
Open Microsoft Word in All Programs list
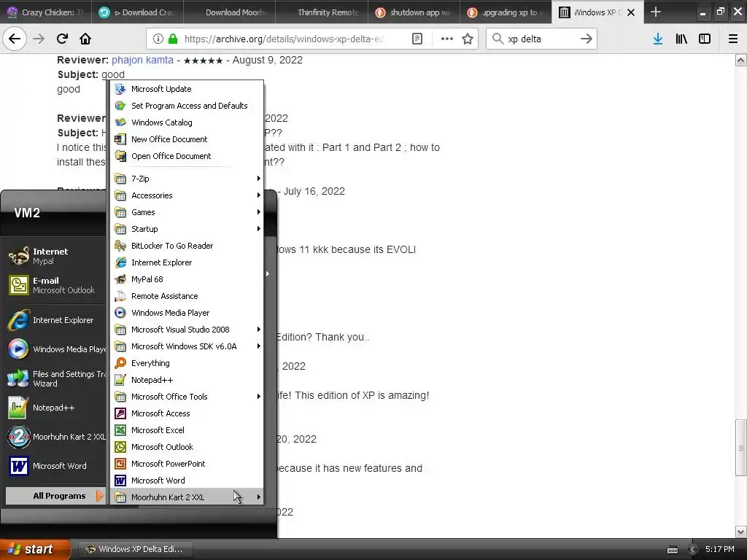click(187, 481)
